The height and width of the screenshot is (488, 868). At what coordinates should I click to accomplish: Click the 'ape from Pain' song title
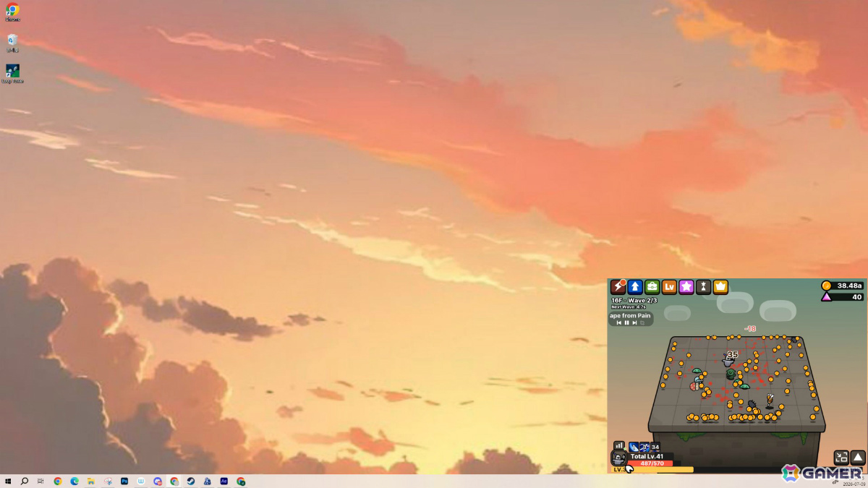pyautogui.click(x=630, y=316)
